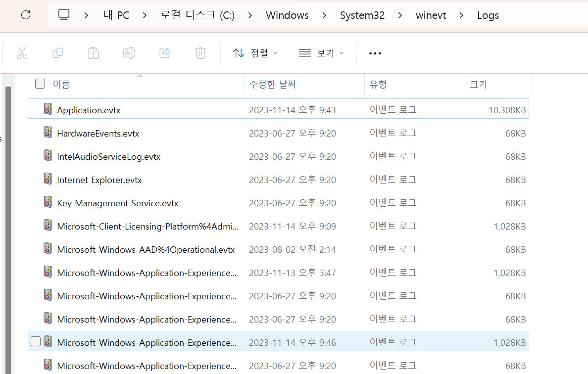Select Application-Experience file modified 2023-11-13 오후 3:47
This screenshot has height=374, width=588.
[x=147, y=273]
